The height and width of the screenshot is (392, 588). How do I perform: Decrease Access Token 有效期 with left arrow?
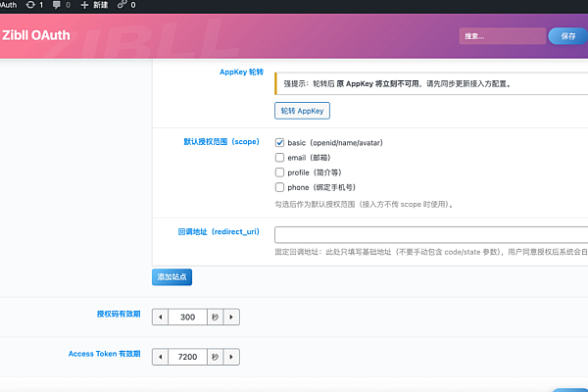click(x=161, y=357)
